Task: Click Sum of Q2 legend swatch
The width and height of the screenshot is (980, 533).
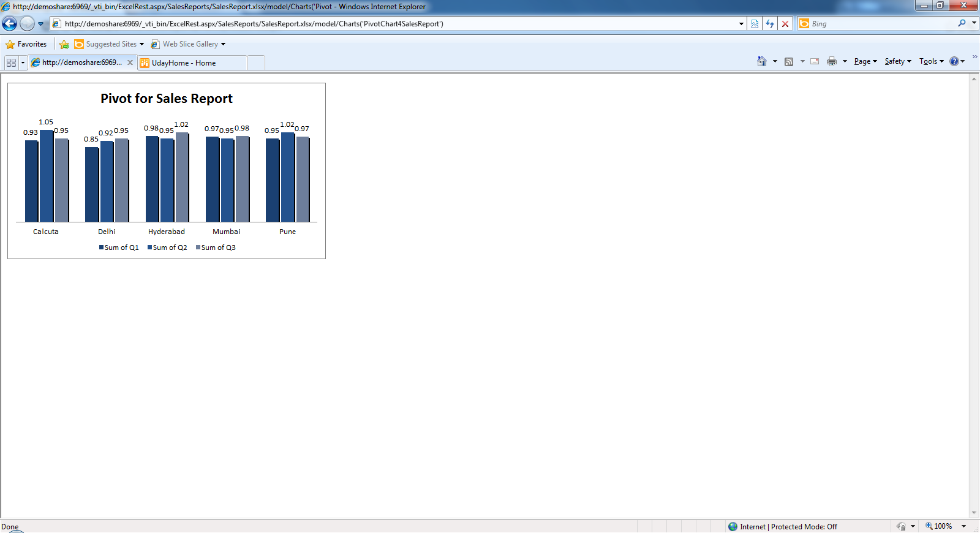Action: pos(149,248)
